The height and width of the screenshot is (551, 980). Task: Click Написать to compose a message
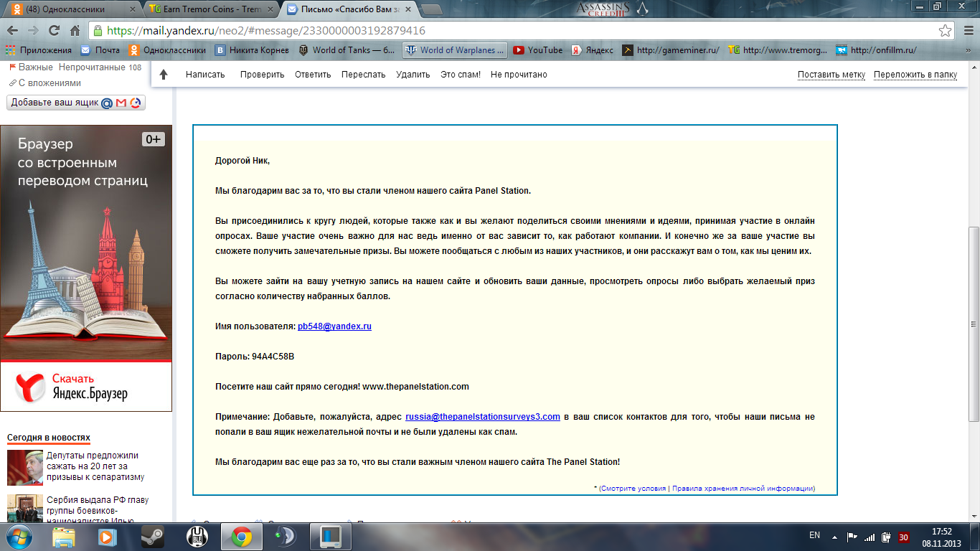point(205,75)
